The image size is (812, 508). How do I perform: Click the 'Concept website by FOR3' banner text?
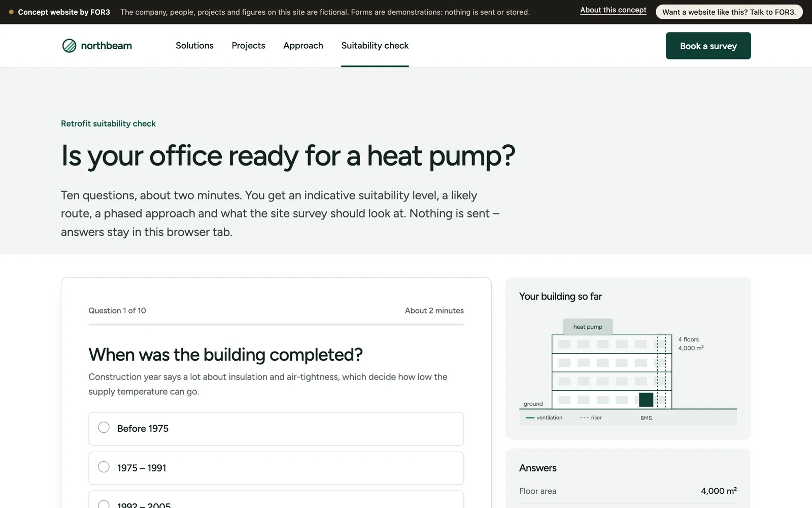64,12
